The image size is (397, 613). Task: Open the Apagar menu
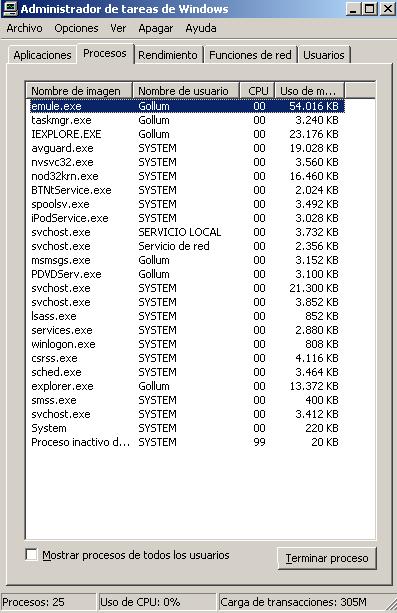(x=156, y=28)
